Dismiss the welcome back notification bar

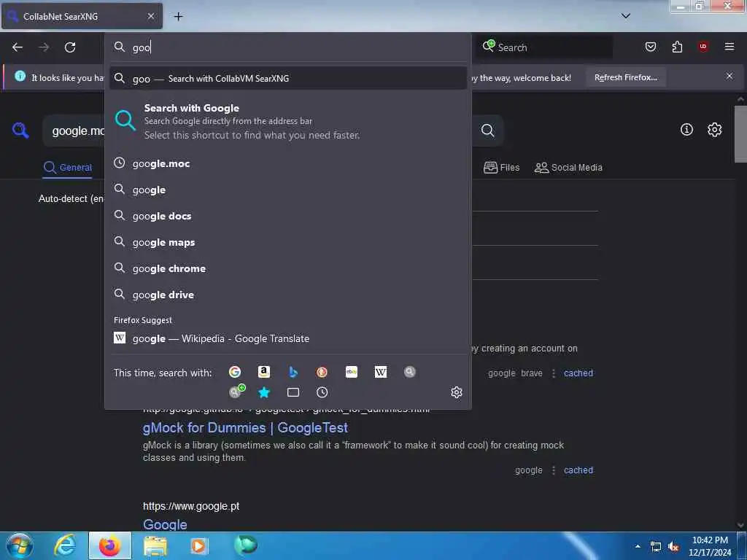(x=729, y=76)
